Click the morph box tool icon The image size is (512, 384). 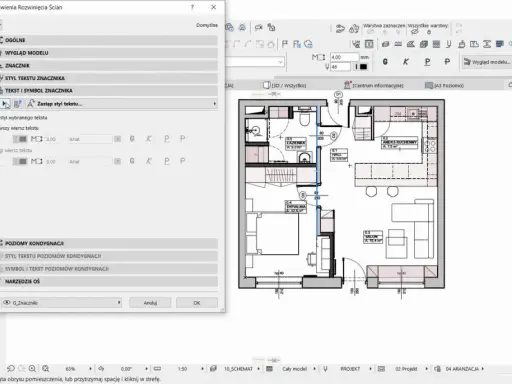point(424,44)
